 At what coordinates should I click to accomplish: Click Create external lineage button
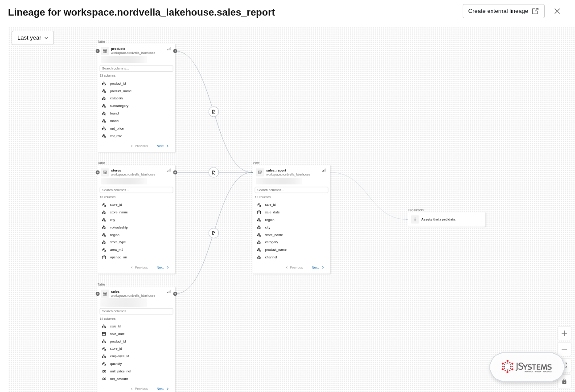(x=503, y=11)
